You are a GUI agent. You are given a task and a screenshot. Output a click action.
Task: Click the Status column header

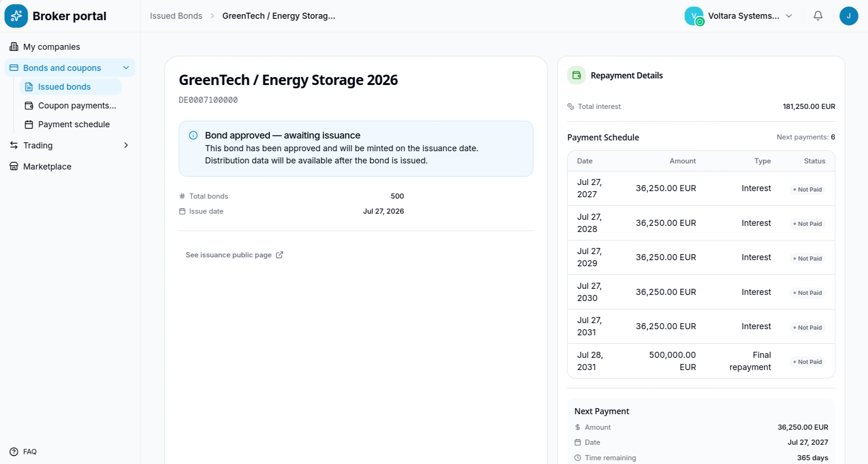click(x=814, y=161)
